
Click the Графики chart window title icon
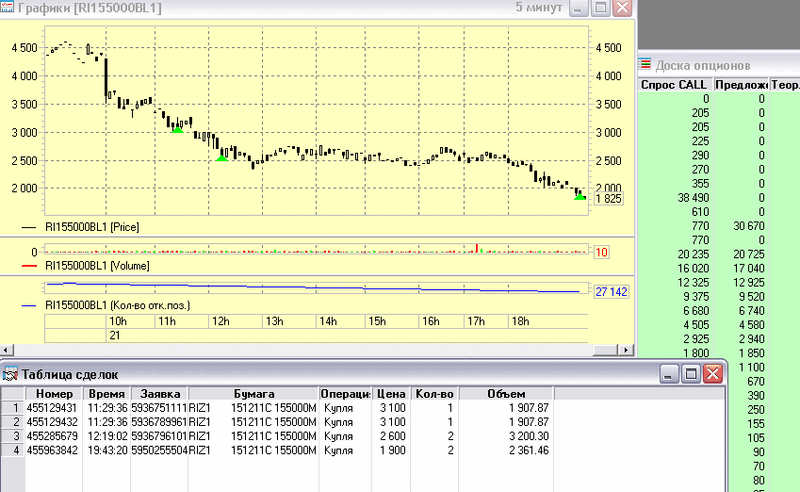point(9,8)
